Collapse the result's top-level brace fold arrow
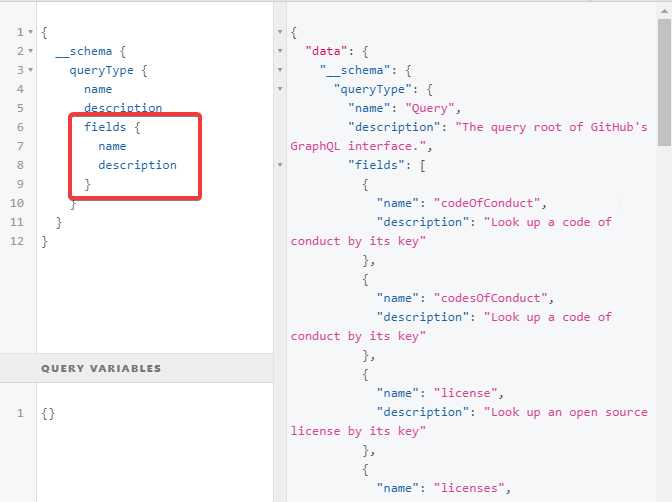Viewport: 672px width, 502px height. coord(280,32)
